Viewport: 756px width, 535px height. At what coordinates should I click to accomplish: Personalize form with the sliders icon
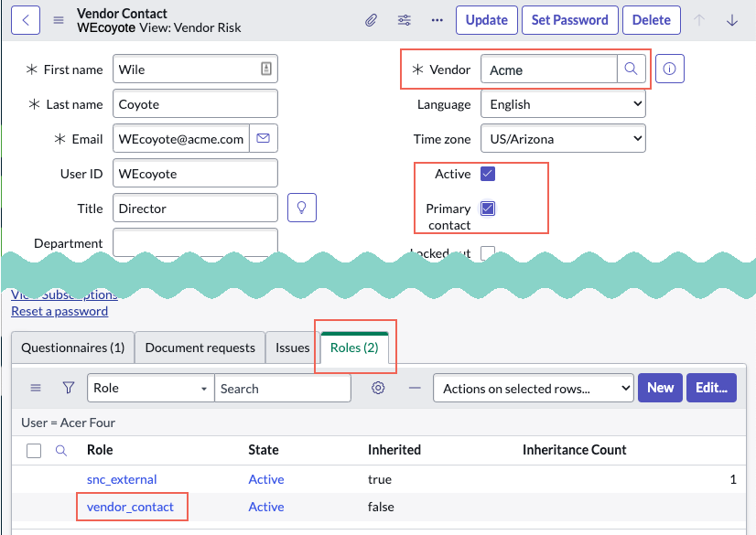click(x=404, y=20)
